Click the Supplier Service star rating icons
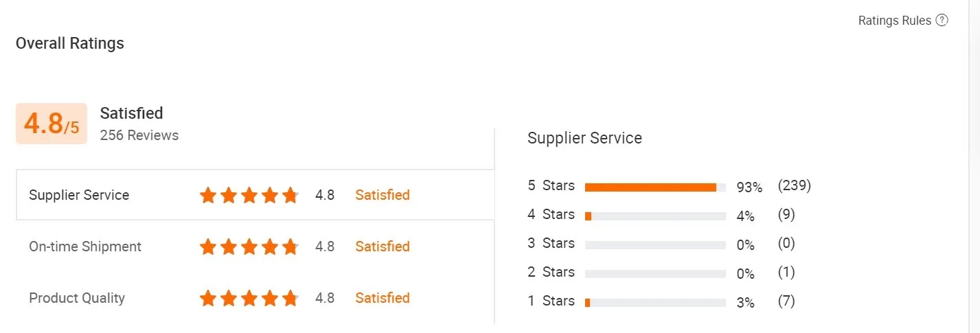The height and width of the screenshot is (333, 980). pyautogui.click(x=249, y=196)
